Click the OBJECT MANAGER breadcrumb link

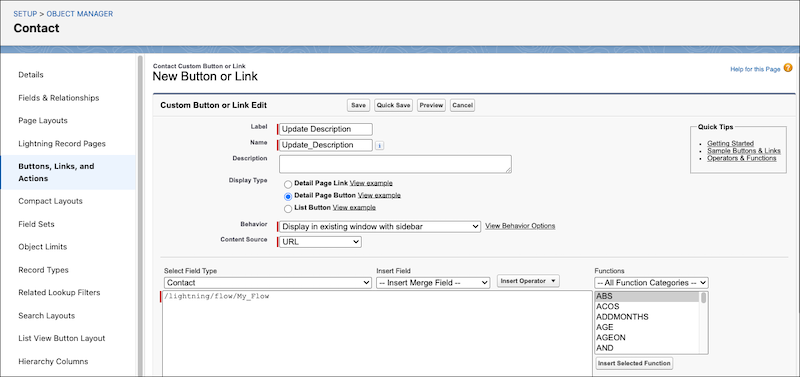80,14
